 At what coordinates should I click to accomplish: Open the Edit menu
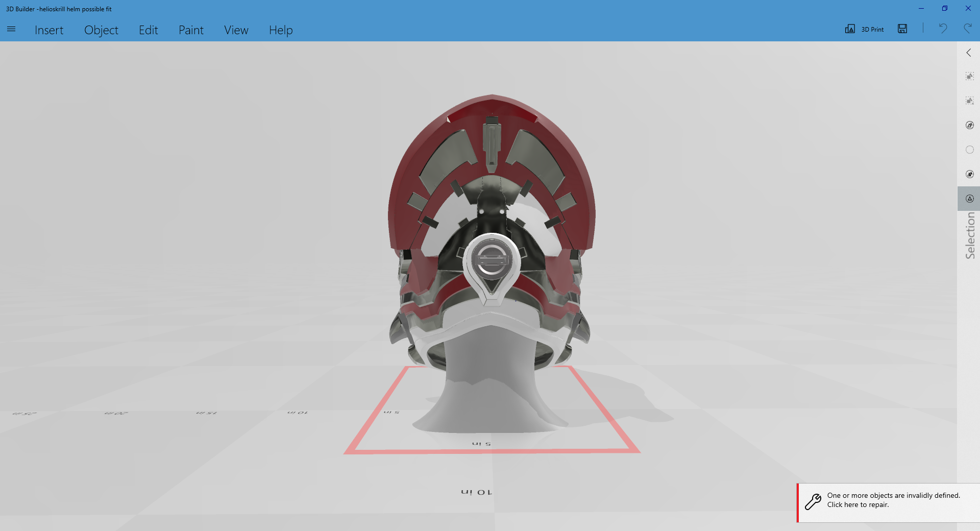[149, 30]
